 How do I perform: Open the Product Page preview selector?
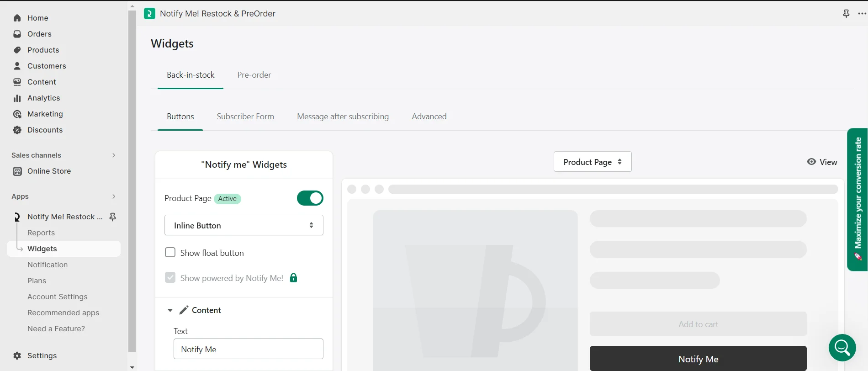pyautogui.click(x=593, y=162)
